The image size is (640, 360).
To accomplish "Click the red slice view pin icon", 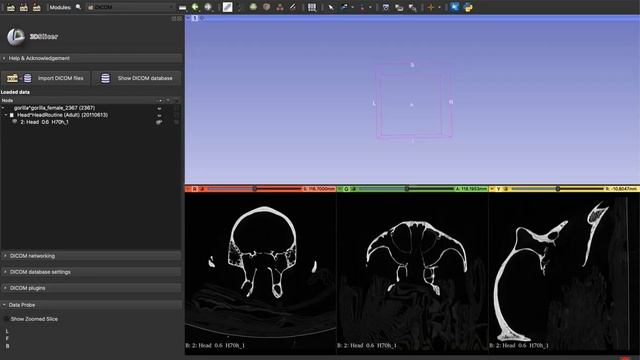I will 188,189.
